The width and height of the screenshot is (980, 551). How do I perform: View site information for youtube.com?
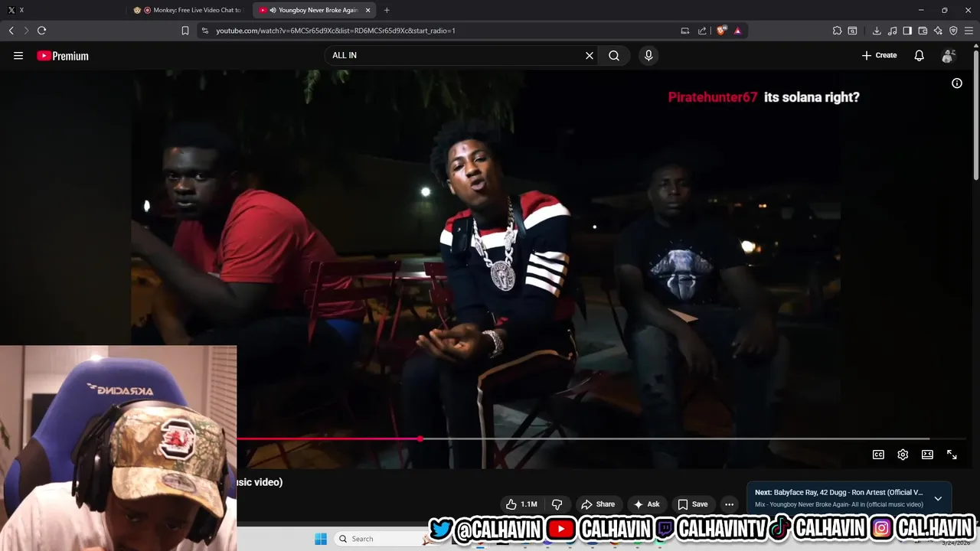click(204, 31)
